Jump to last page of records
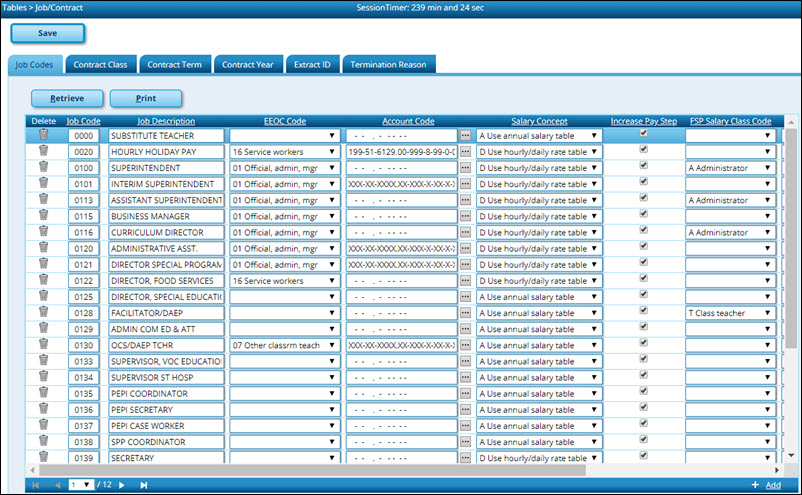Viewport: 802px width, 495px height. tap(144, 485)
